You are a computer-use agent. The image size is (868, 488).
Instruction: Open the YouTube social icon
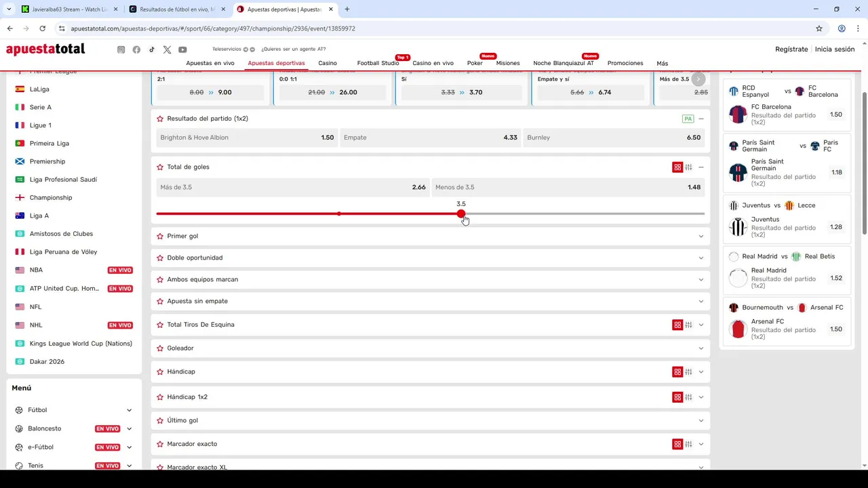pyautogui.click(x=182, y=49)
